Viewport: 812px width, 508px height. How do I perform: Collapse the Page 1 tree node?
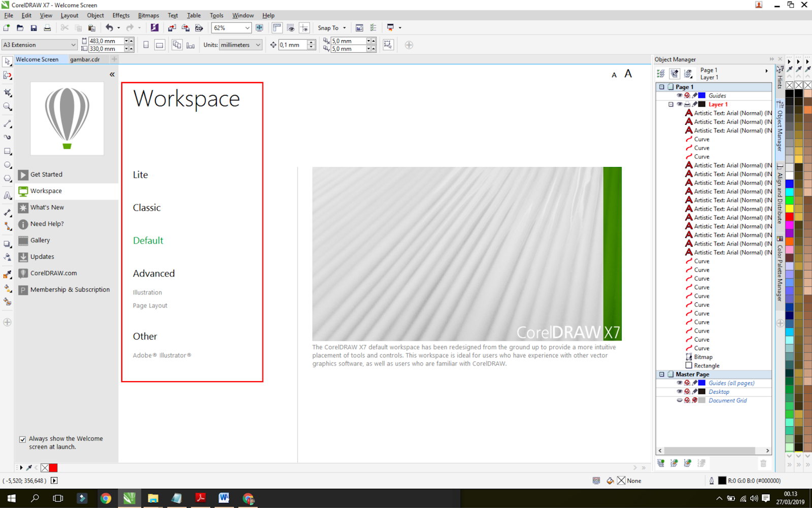[x=662, y=87]
